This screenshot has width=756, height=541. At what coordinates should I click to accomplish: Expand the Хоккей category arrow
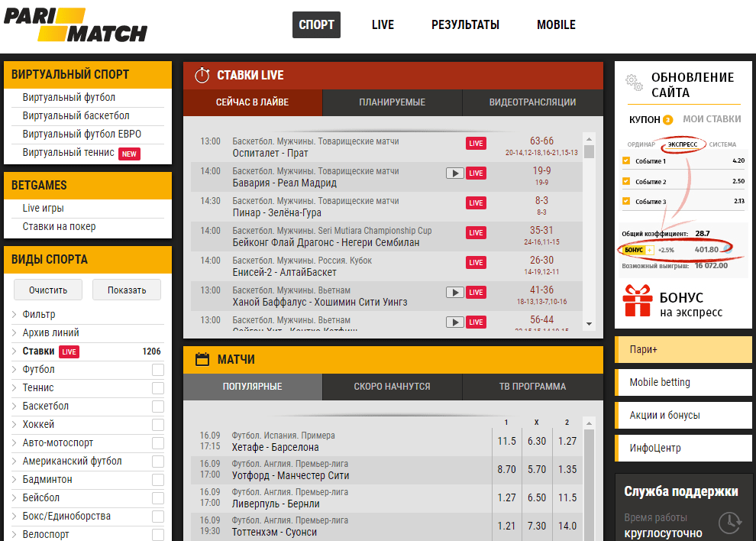(x=15, y=424)
